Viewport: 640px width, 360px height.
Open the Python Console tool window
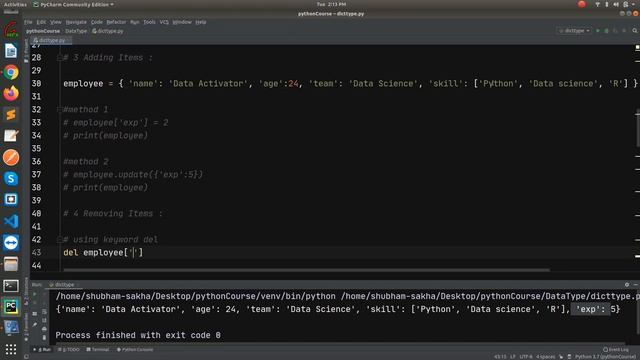pyautogui.click(x=135, y=349)
